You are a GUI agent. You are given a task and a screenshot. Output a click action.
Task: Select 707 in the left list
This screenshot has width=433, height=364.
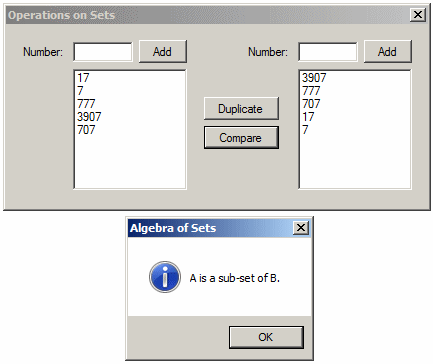coord(86,130)
